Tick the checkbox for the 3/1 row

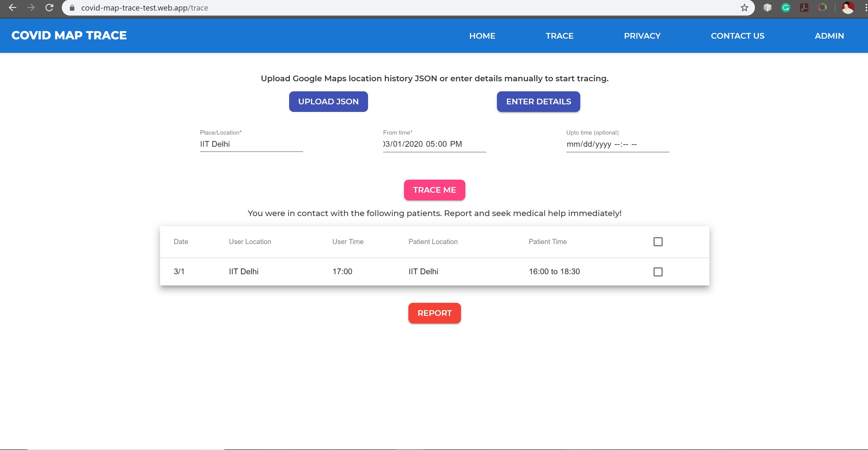tap(658, 271)
